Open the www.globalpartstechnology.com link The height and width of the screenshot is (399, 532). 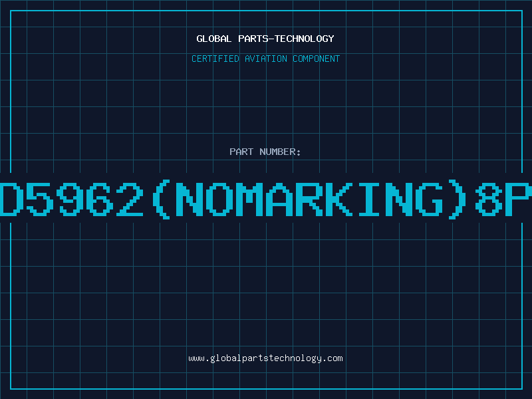coord(265,358)
